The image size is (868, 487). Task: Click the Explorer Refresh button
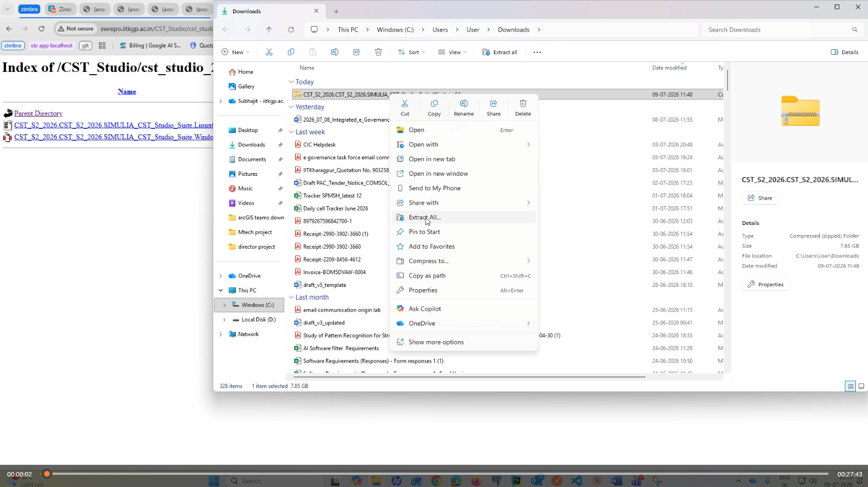pos(291,30)
